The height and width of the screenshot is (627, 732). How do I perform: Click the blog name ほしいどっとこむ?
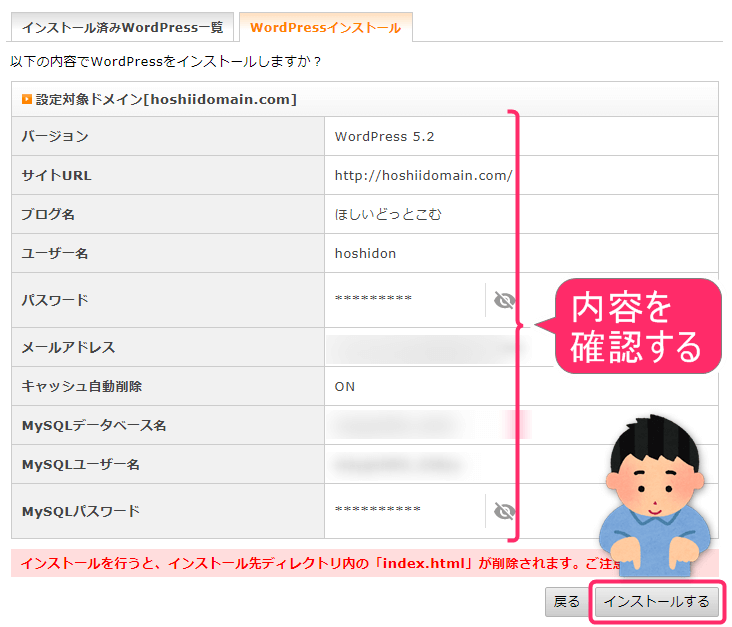coord(388,214)
